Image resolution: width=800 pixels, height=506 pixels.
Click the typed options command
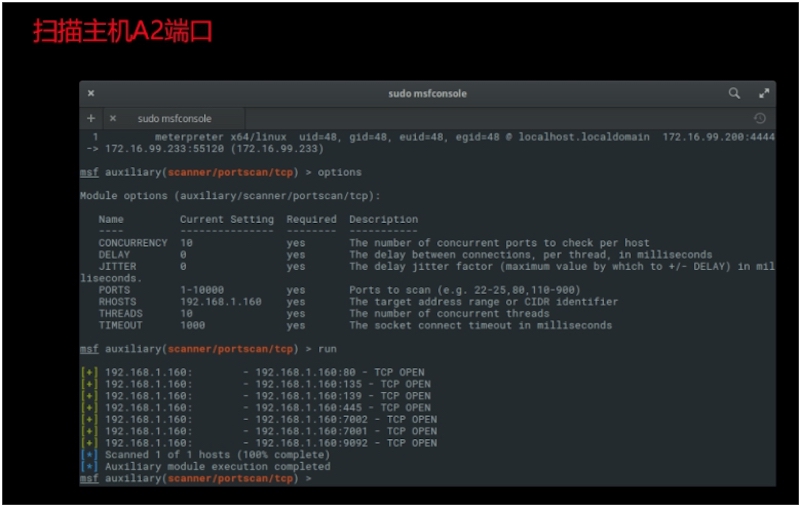(339, 172)
